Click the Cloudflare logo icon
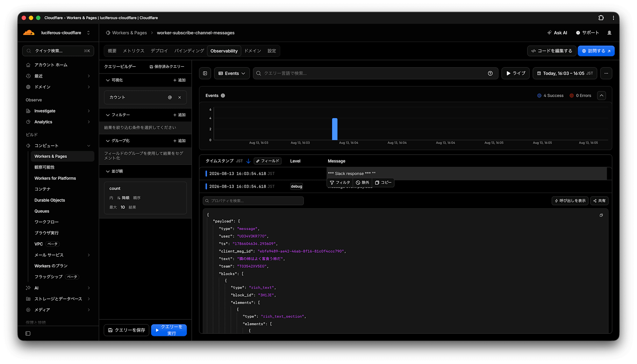The width and height of the screenshot is (637, 364). pyautogui.click(x=29, y=32)
